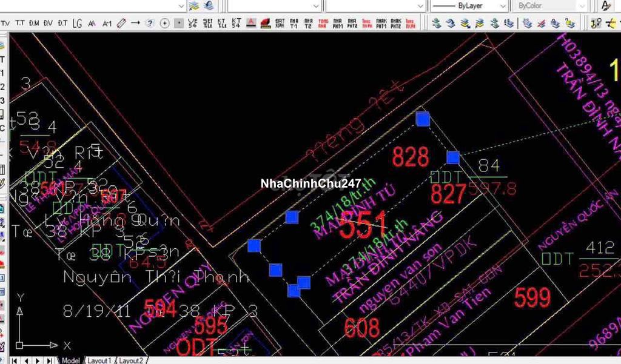Click the TV text toolbar button

tap(5, 23)
